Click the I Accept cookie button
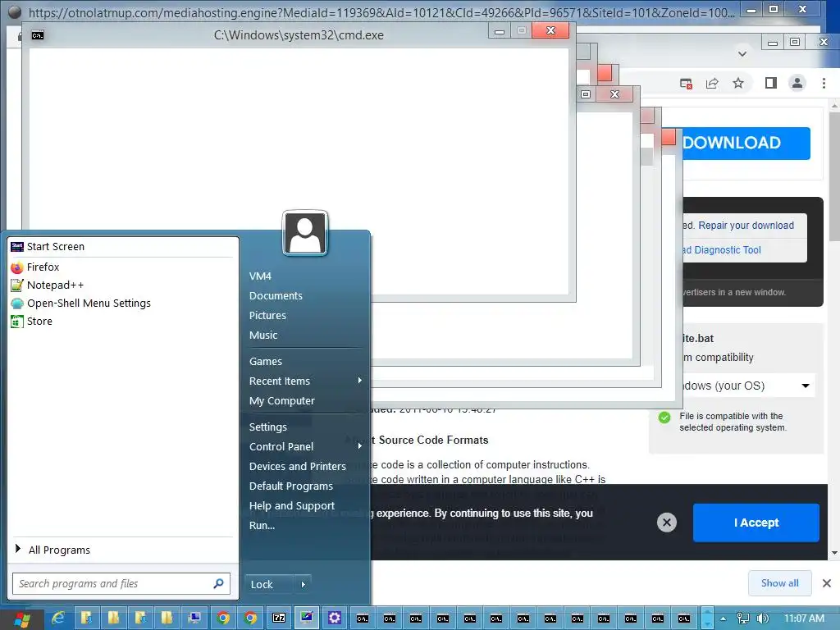The image size is (840, 630). click(x=756, y=523)
